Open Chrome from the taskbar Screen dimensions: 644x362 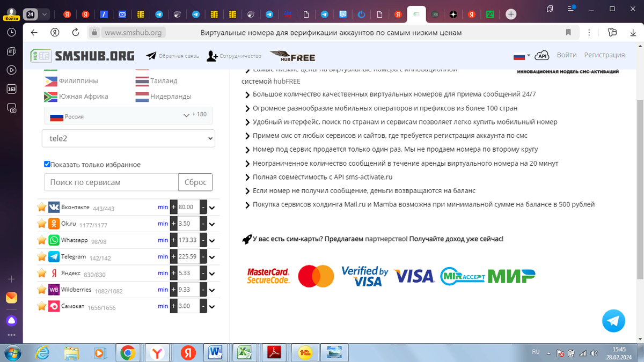pyautogui.click(x=128, y=352)
